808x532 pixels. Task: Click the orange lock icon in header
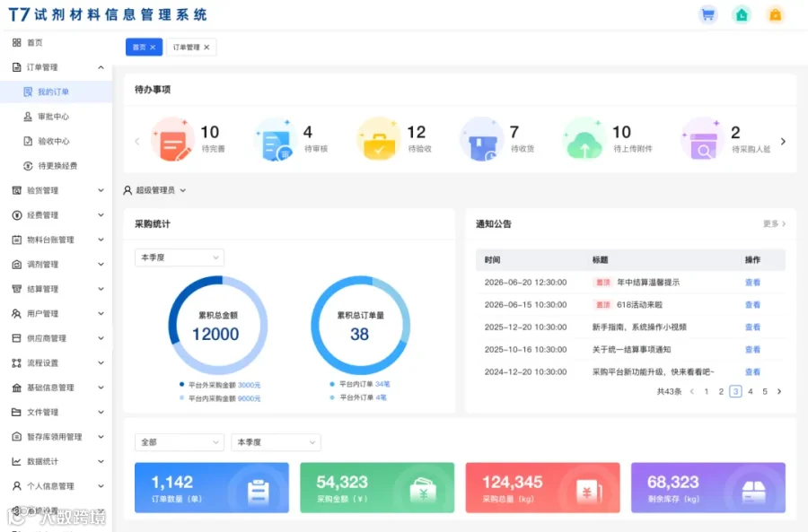(x=775, y=15)
